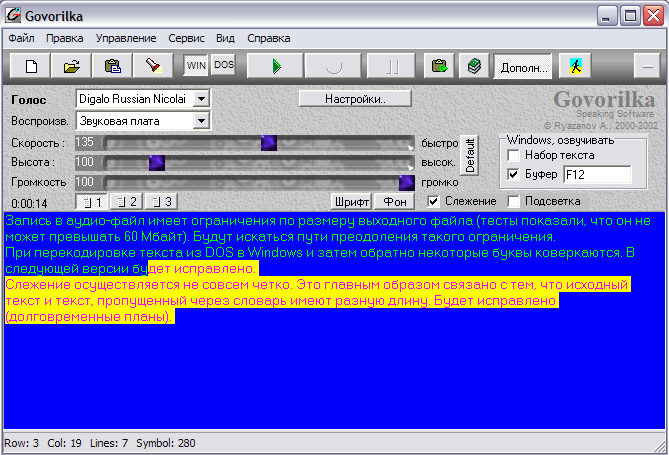This screenshot has height=455, width=669.
Task: Enable the Набор текста checkbox
Action: pos(513,155)
